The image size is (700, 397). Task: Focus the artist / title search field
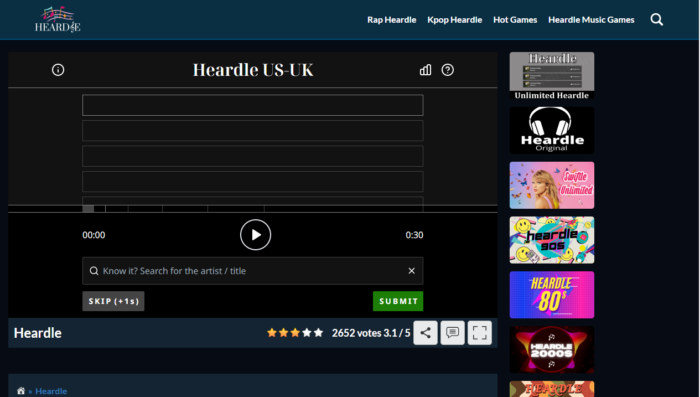point(253,271)
